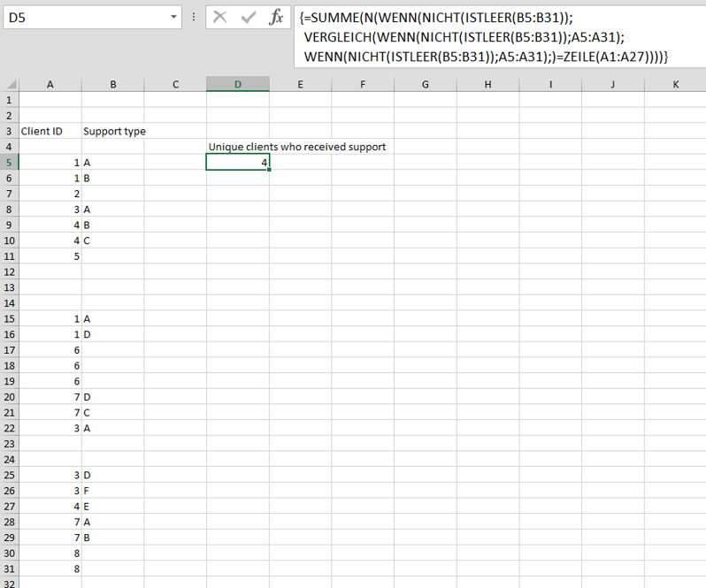Click cell A31 with client ID 8
The image size is (706, 588).
coord(50,569)
